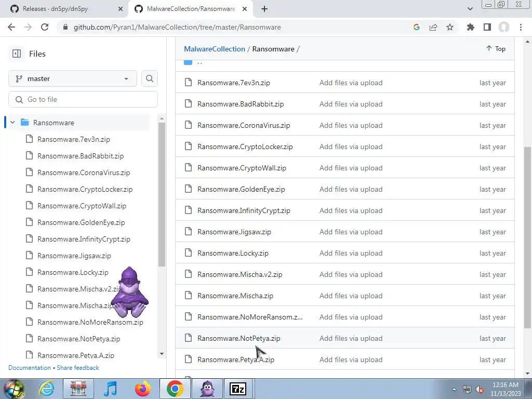
Task: Select Ransomware.GoldenEye.zip in sidebar tree
Action: (x=81, y=222)
